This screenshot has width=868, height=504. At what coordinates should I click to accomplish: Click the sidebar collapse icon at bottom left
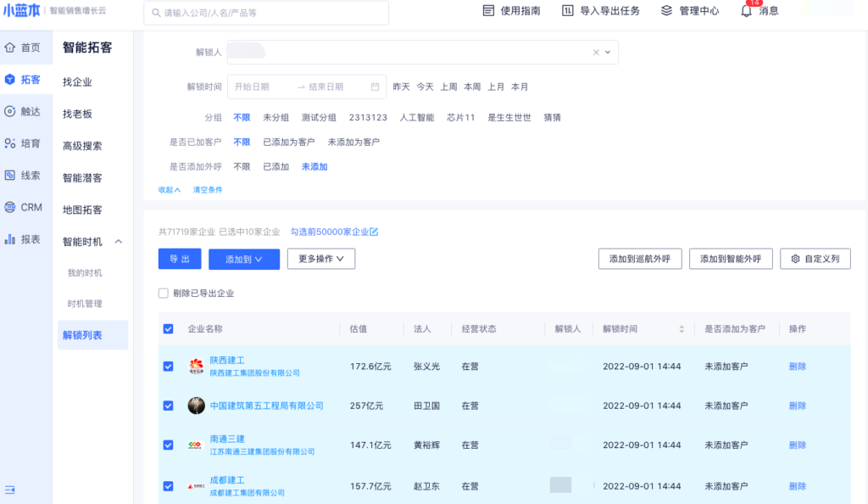pyautogui.click(x=10, y=490)
